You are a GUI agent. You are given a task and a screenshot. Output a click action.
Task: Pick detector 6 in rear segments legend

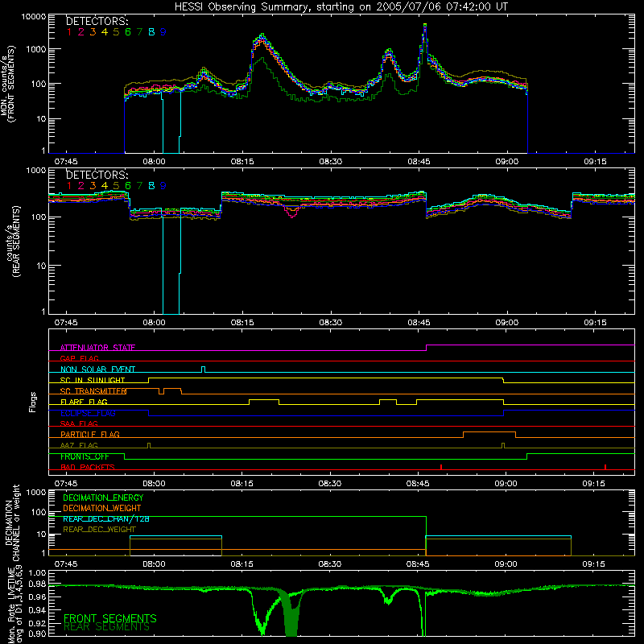[128, 186]
